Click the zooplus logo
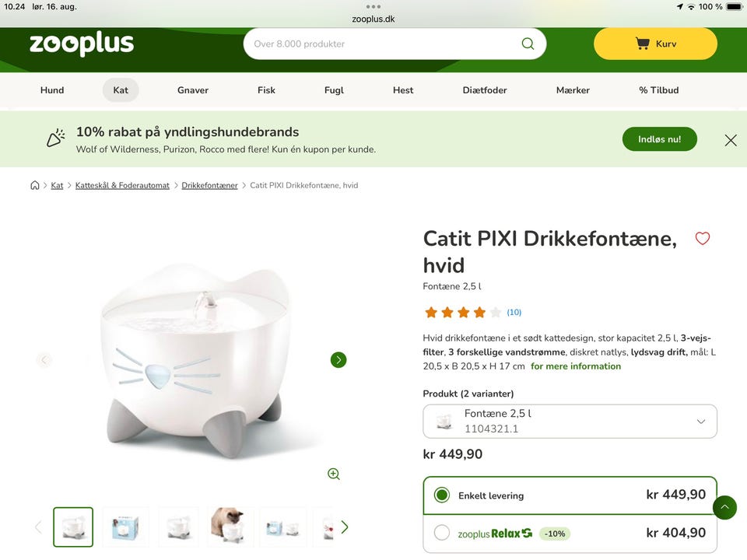 (82, 44)
